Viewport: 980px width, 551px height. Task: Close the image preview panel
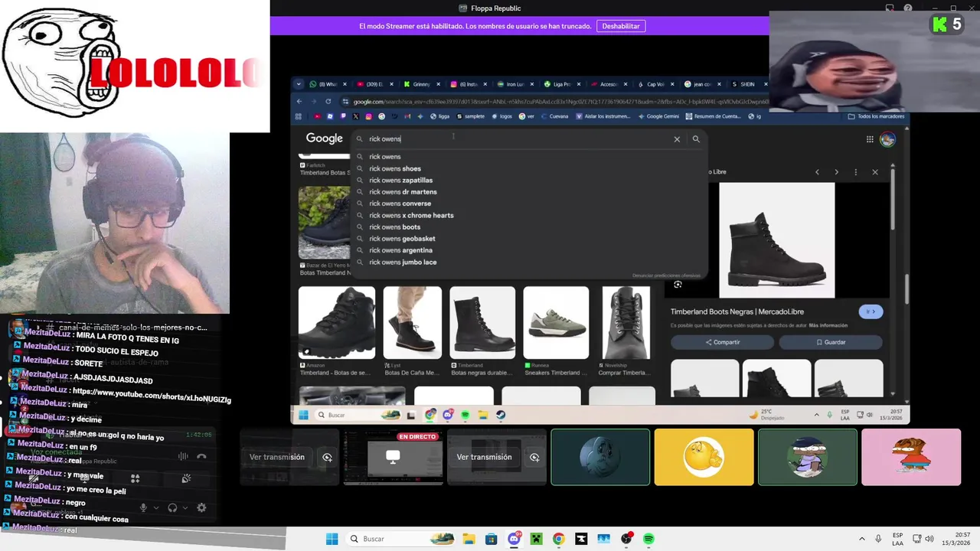875,172
